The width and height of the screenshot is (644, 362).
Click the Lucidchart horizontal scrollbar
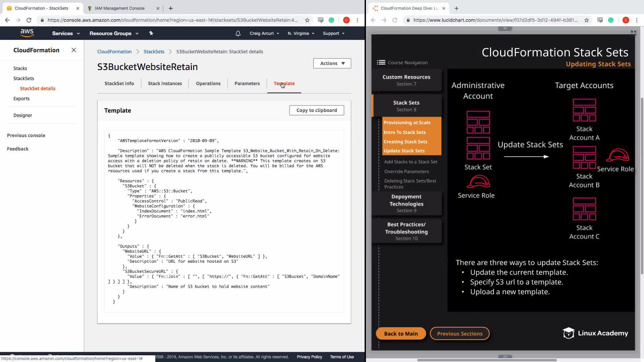pos(486,360)
